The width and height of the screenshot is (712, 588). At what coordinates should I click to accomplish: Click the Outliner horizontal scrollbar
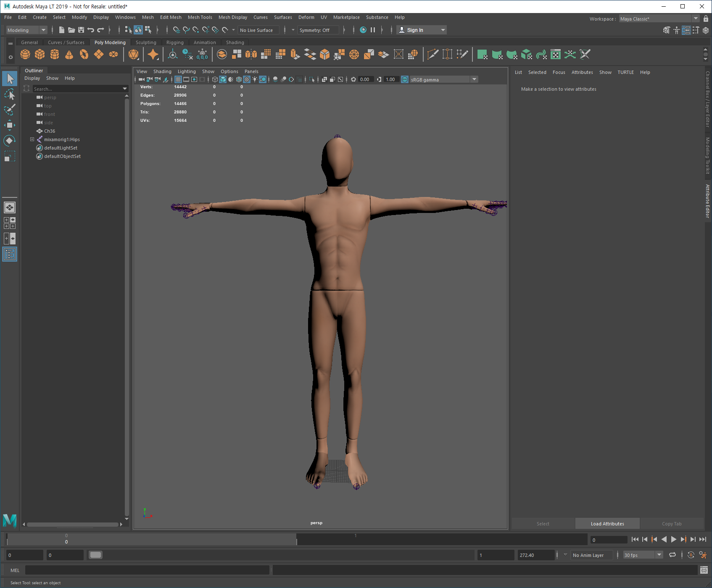click(73, 524)
